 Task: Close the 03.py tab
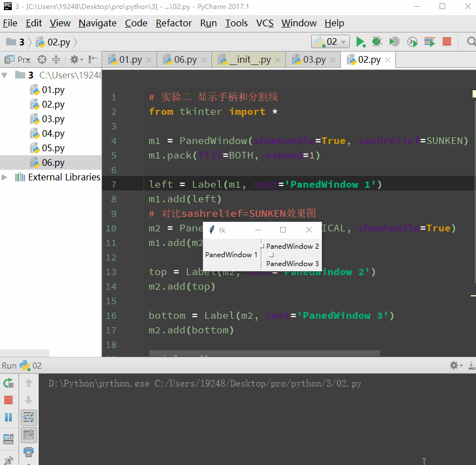[332, 60]
